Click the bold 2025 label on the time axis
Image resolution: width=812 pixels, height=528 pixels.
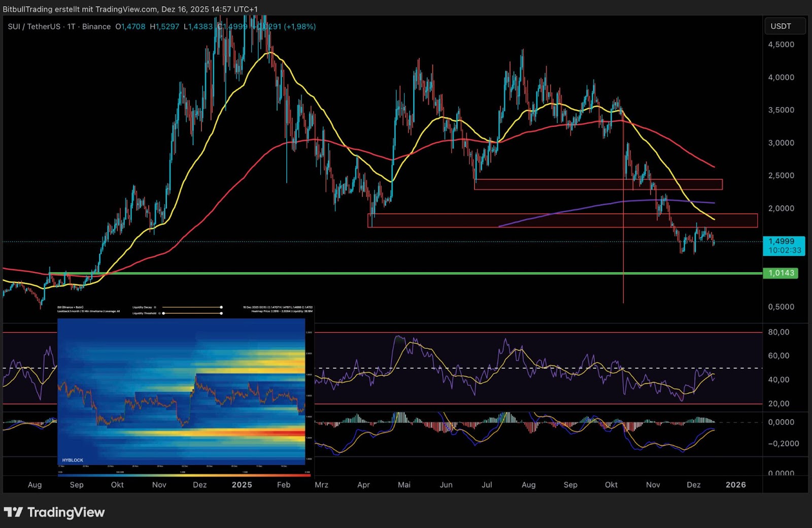[242, 485]
